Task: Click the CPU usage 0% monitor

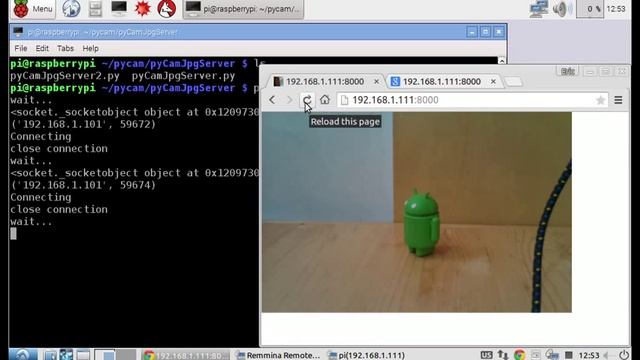Action: click(x=590, y=9)
